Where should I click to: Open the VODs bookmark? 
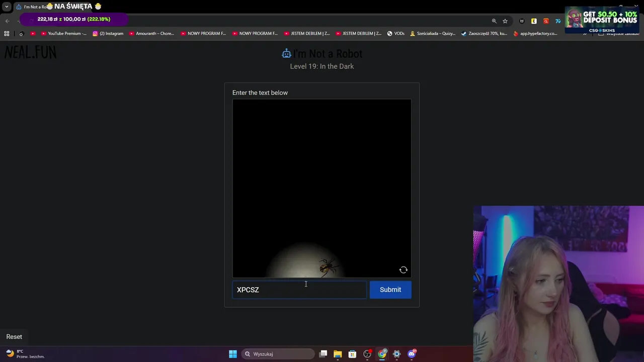point(395,34)
